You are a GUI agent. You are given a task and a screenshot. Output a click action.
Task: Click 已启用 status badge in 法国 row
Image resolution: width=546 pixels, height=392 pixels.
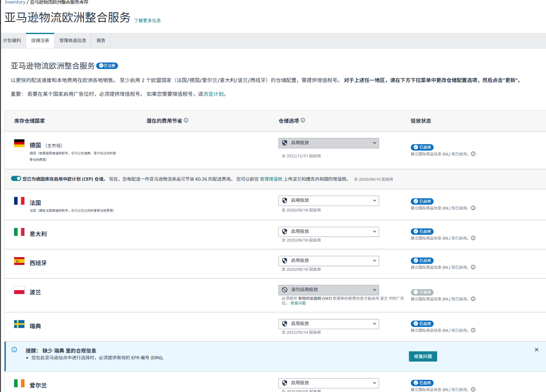(x=422, y=201)
